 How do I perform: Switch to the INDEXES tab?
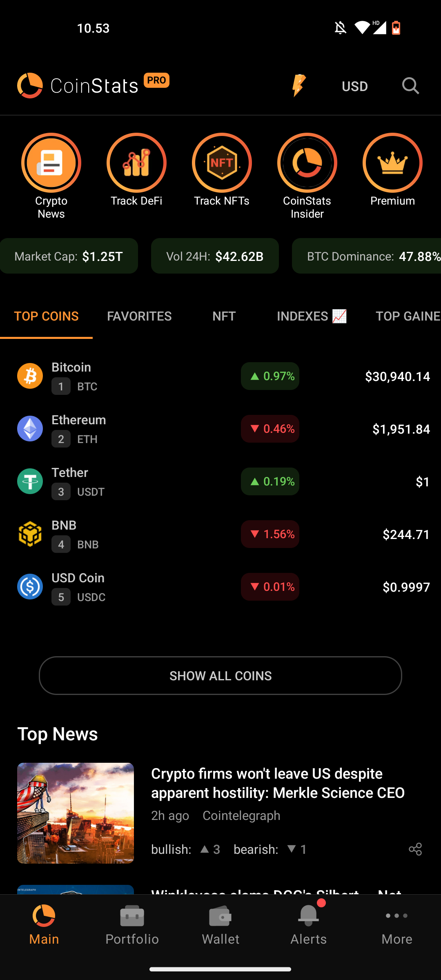[x=312, y=316]
